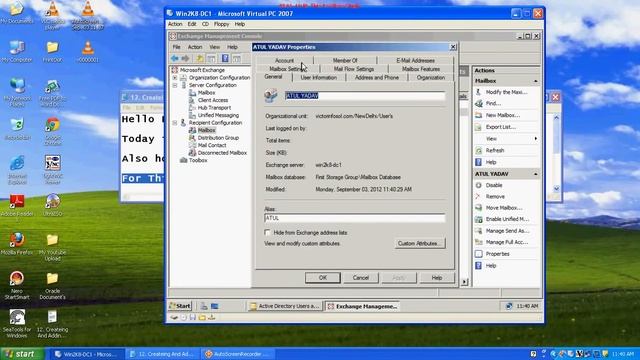640x360 pixels.
Task: Click Find action in Mailbox section
Action: 493,104
